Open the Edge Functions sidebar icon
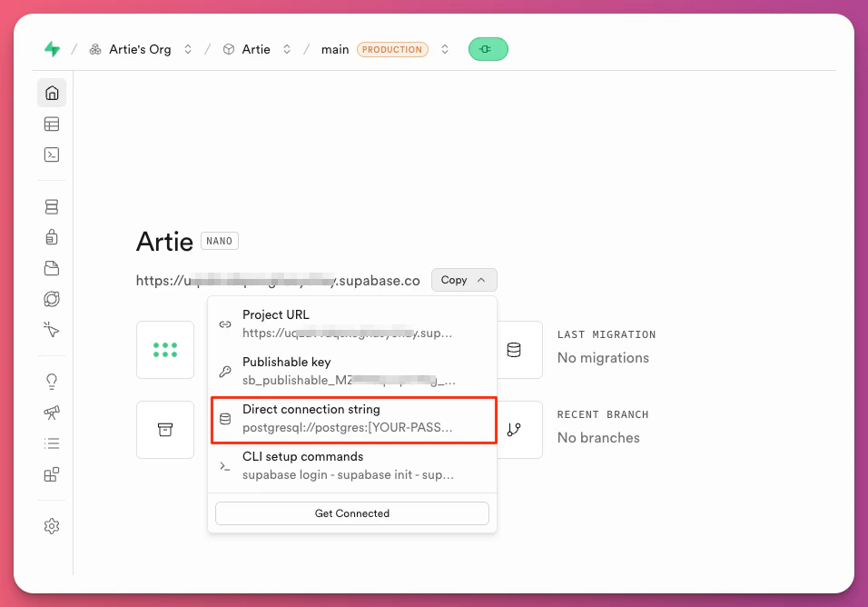 tap(52, 299)
